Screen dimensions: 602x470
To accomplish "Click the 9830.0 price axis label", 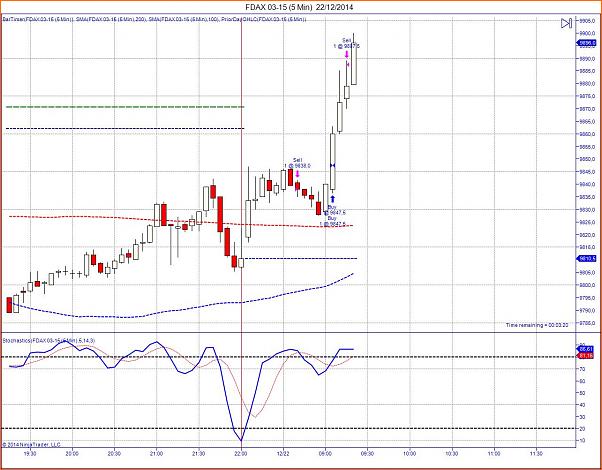I will point(587,210).
